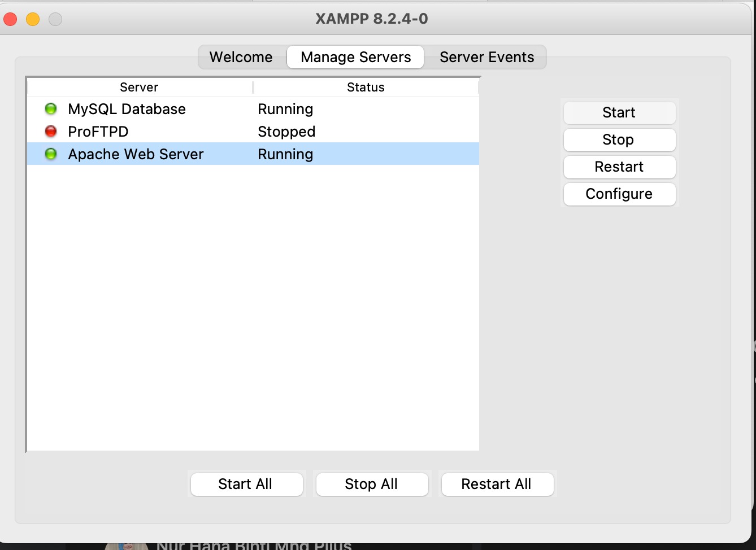
Task: Click the green status light for Apache Web Server
Action: pos(51,154)
